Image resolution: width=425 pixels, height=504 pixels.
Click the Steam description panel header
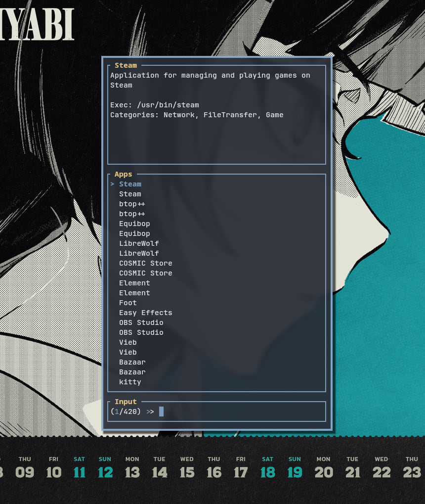pos(125,65)
